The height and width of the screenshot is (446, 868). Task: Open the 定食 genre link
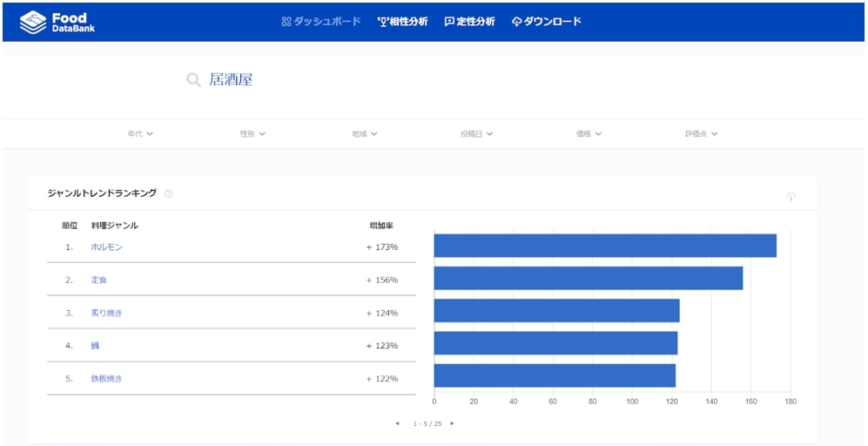(98, 280)
